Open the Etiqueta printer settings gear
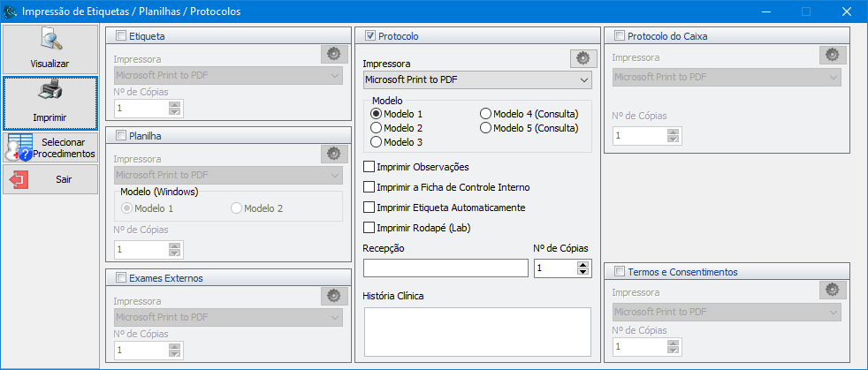 332,54
